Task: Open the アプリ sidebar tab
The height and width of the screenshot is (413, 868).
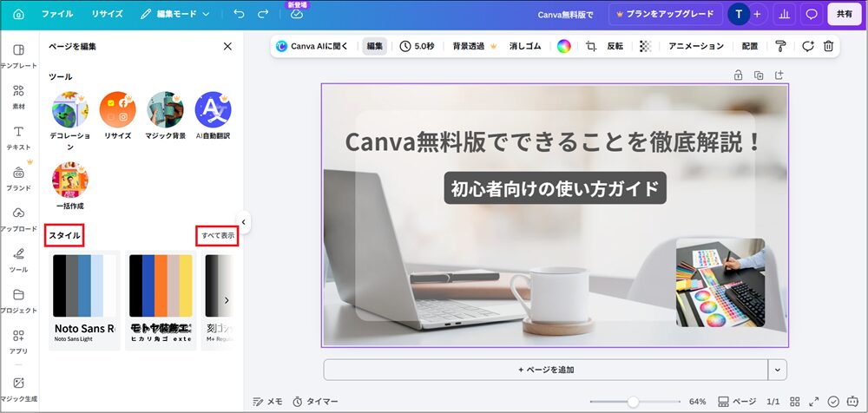Action: [x=19, y=342]
